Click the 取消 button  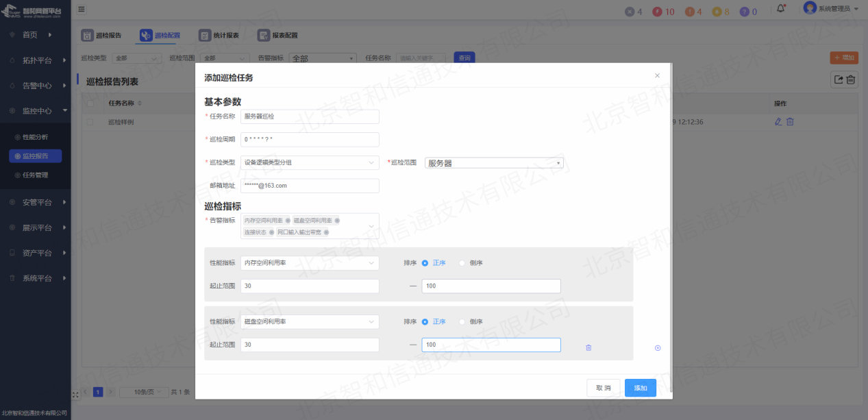pos(603,388)
